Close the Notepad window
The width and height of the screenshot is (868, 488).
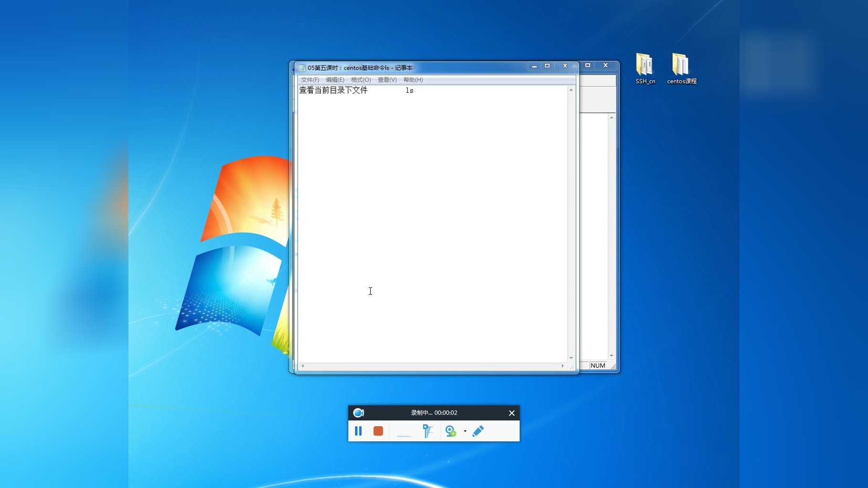pyautogui.click(x=565, y=66)
